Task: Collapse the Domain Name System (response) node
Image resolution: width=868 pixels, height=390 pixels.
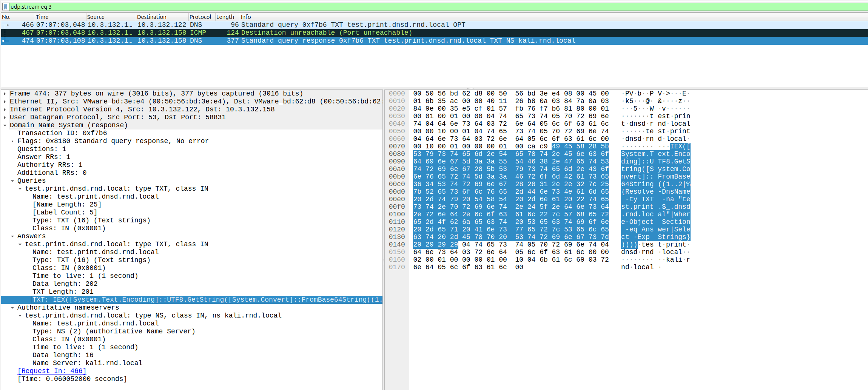Action: click(x=5, y=125)
